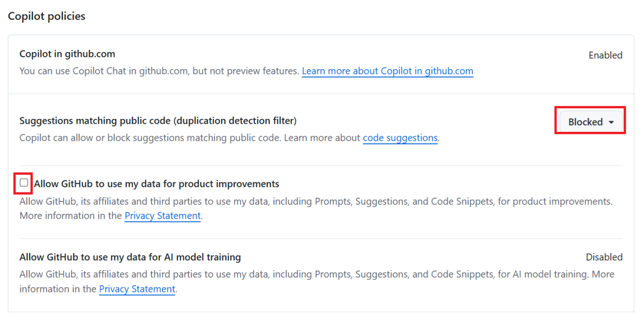Click the Enabled status for Copilot in github.com
This screenshot has height=313, width=644.
click(x=605, y=55)
